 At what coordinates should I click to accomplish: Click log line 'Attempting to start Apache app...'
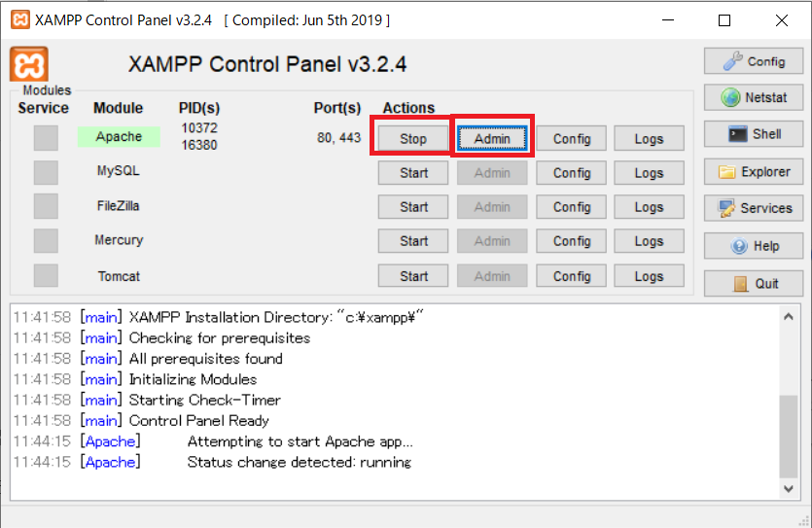300,441
